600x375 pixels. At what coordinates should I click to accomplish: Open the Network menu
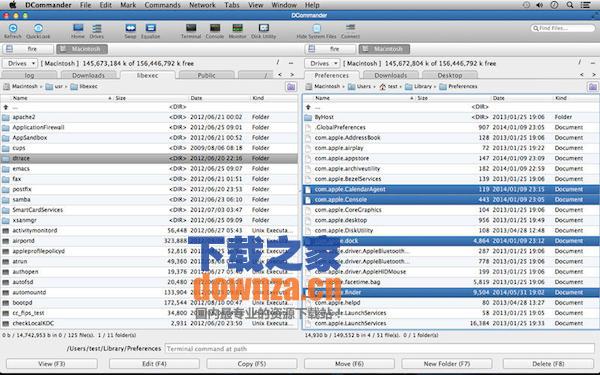point(202,5)
